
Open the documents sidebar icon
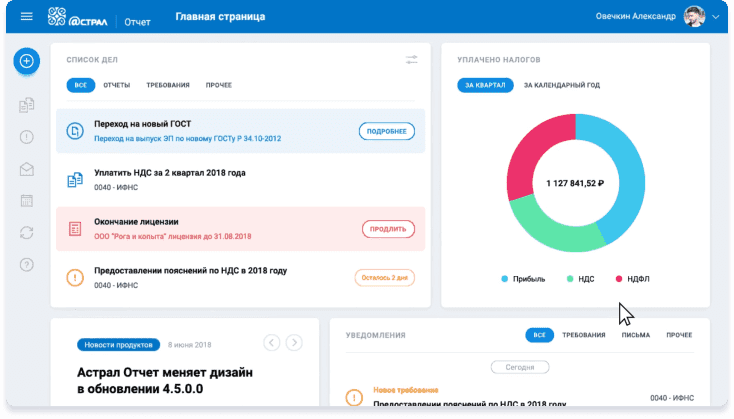(27, 105)
